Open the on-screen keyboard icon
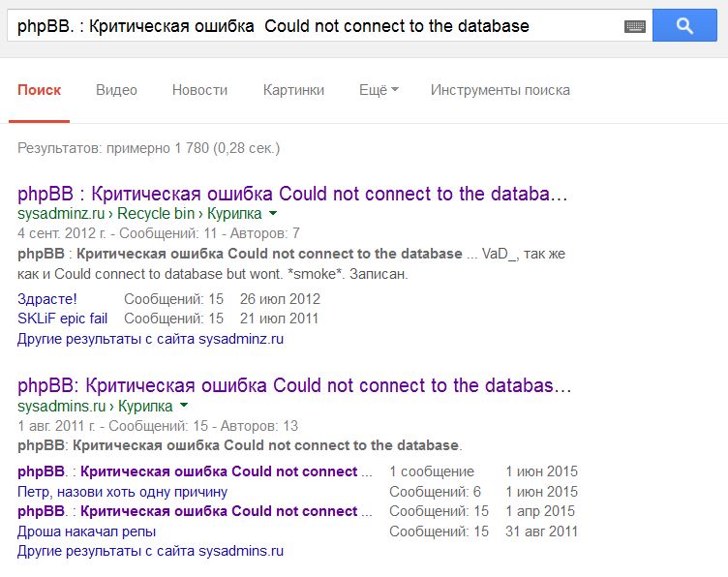Screen dimensions: 728x577 coord(635,26)
